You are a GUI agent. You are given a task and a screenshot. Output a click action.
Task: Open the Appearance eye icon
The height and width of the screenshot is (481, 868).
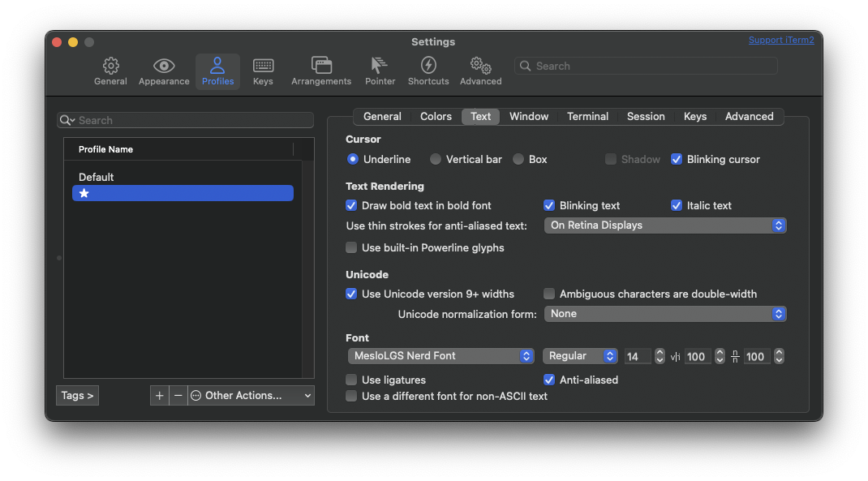click(164, 66)
